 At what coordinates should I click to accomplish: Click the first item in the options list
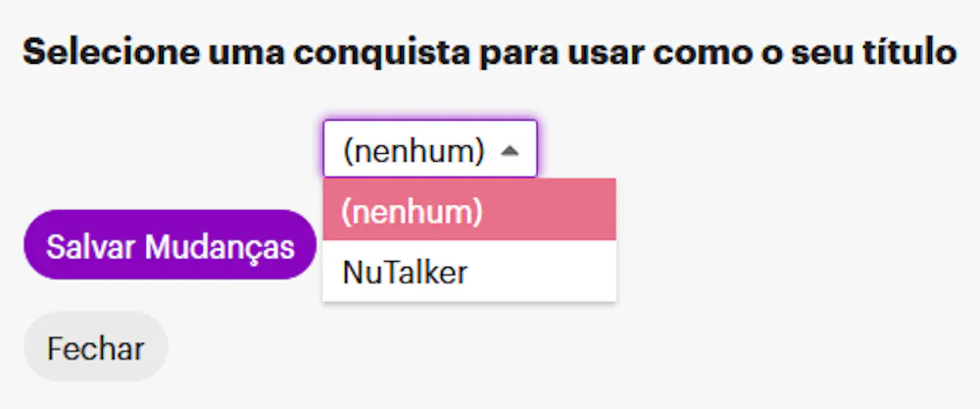[468, 210]
